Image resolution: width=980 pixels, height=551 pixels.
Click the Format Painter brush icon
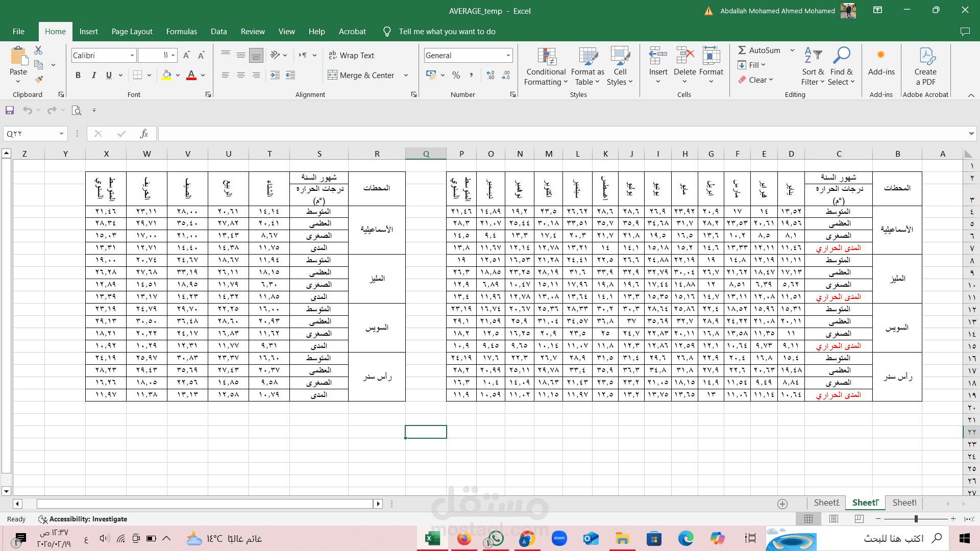(39, 79)
